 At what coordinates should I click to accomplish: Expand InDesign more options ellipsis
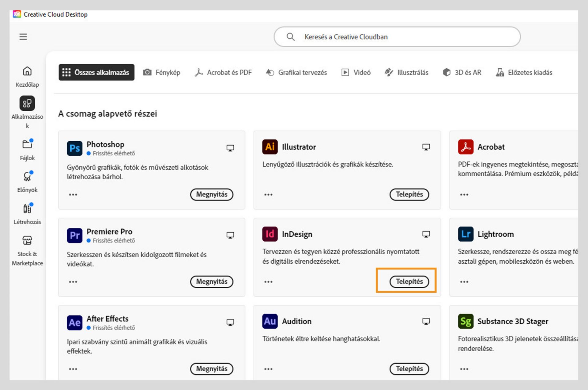click(268, 282)
